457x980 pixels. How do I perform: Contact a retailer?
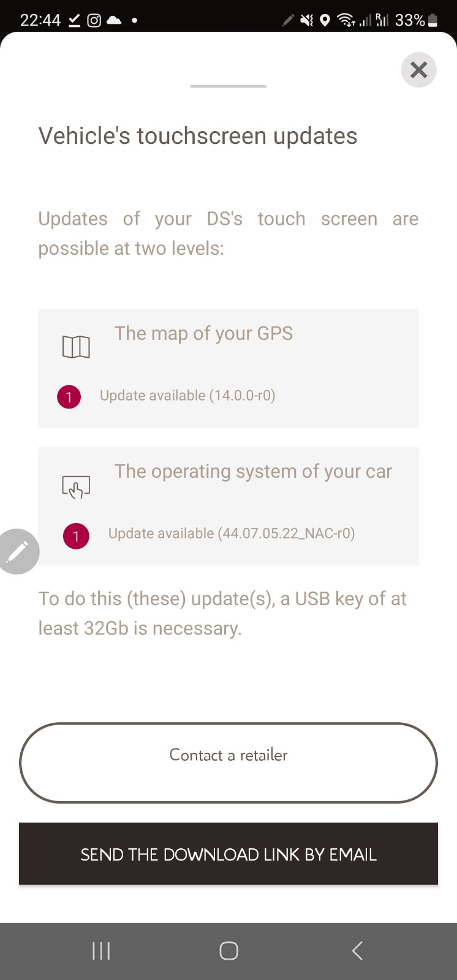(x=228, y=763)
